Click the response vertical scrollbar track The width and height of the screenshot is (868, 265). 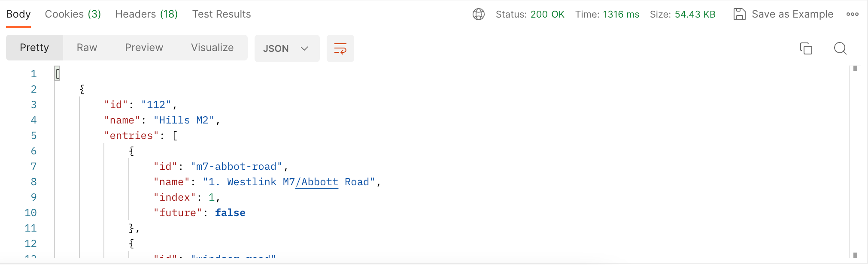click(x=855, y=161)
